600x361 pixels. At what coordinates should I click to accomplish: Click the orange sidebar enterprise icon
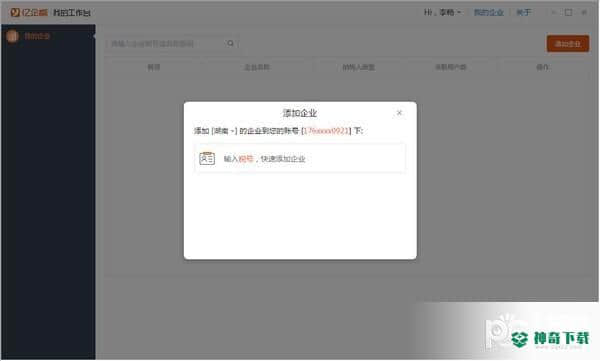tap(12, 36)
